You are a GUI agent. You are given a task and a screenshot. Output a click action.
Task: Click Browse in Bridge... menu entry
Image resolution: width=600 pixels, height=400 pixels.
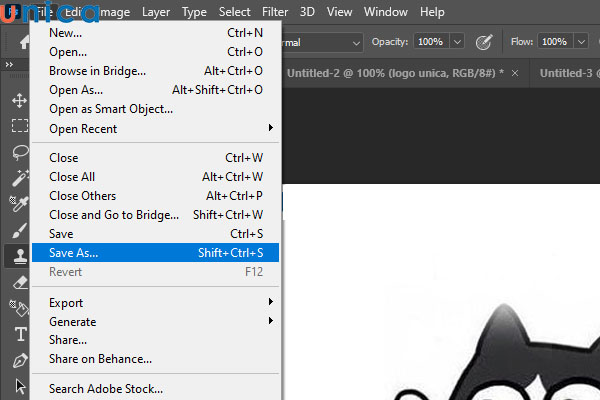tap(98, 71)
